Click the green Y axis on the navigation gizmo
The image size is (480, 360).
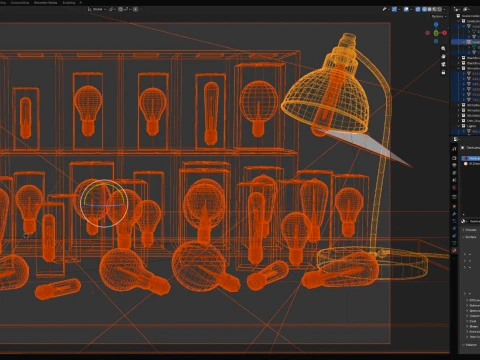pyautogui.click(x=436, y=33)
